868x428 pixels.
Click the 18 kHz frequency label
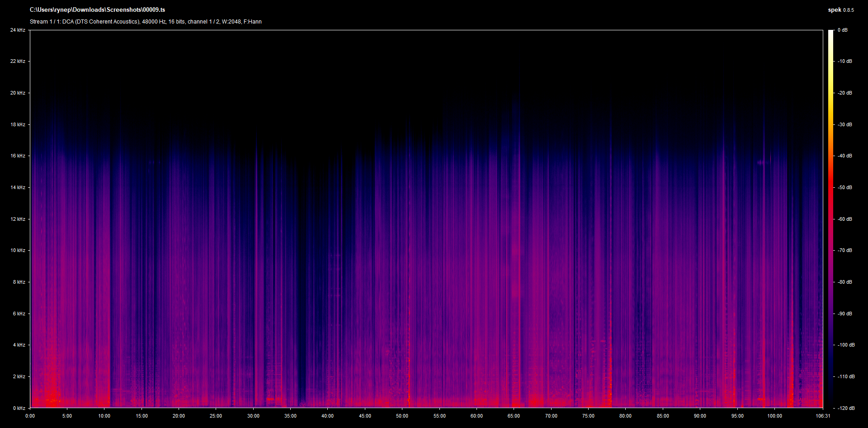[x=18, y=124]
